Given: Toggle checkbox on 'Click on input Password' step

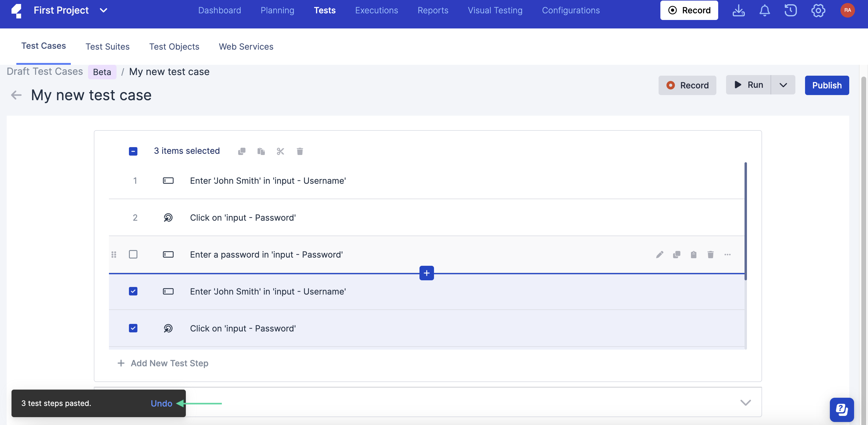Looking at the screenshot, I should point(133,328).
